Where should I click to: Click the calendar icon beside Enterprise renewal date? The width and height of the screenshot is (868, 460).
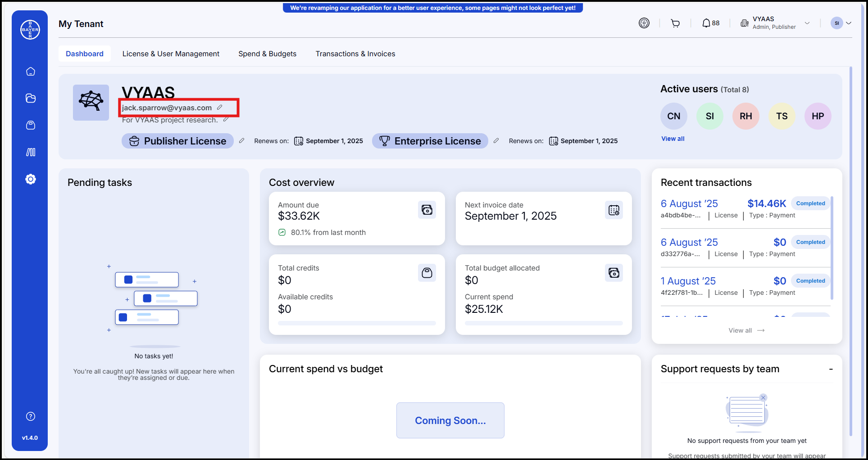[554, 141]
